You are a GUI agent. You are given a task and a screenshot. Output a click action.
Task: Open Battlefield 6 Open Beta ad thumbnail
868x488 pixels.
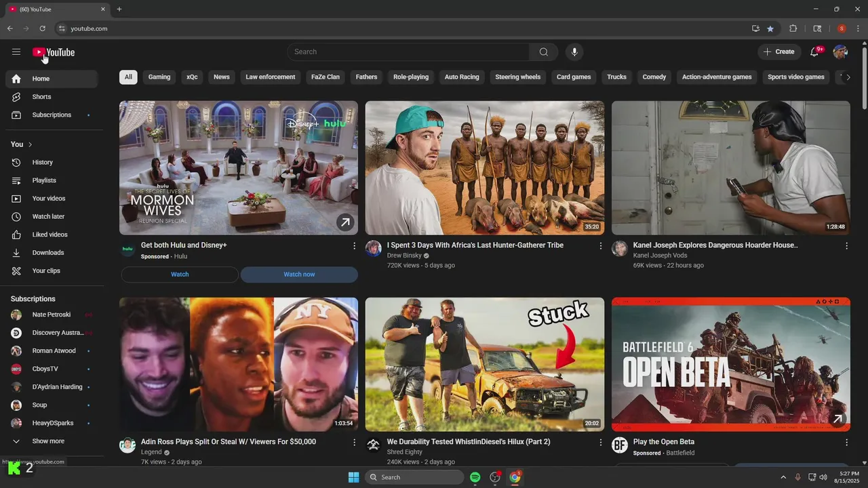[x=731, y=365]
